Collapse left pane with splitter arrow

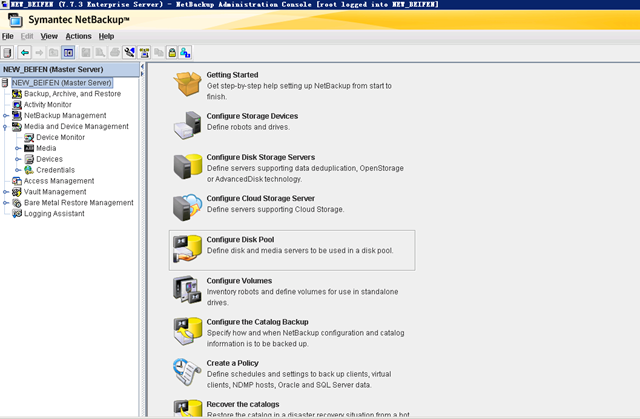pos(142,67)
